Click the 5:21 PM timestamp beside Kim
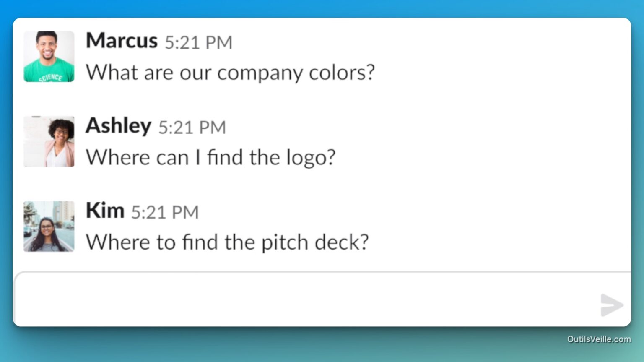This screenshot has width=644, height=362. click(x=165, y=212)
